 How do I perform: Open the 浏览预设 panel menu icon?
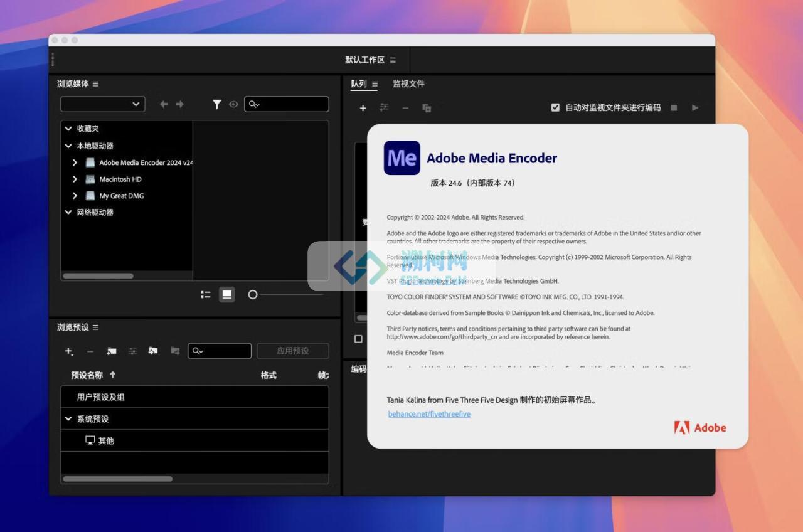[95, 327]
